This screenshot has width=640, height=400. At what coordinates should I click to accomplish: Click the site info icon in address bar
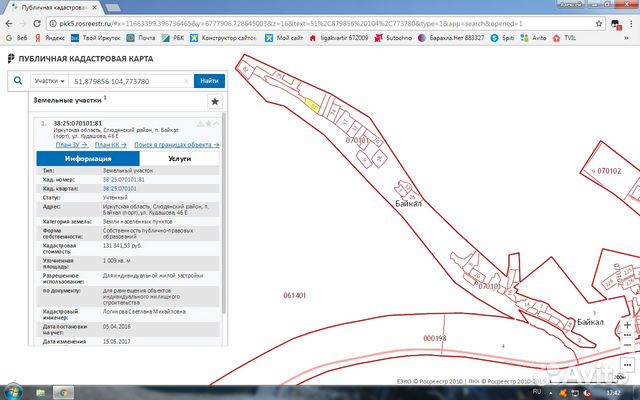click(x=53, y=24)
